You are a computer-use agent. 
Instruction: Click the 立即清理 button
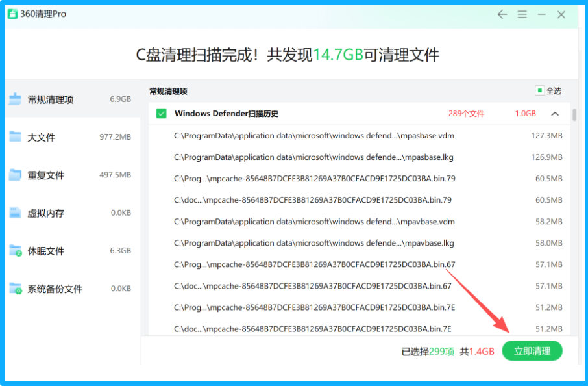click(x=532, y=351)
